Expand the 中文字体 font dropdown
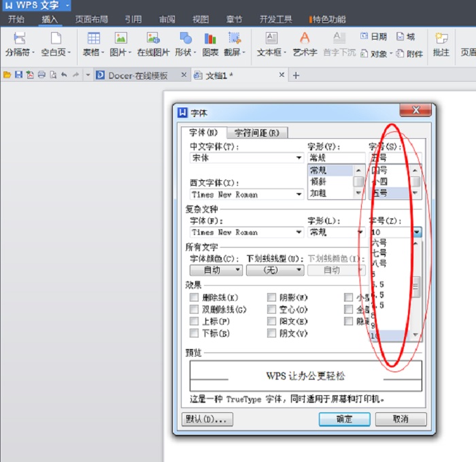 [x=299, y=158]
